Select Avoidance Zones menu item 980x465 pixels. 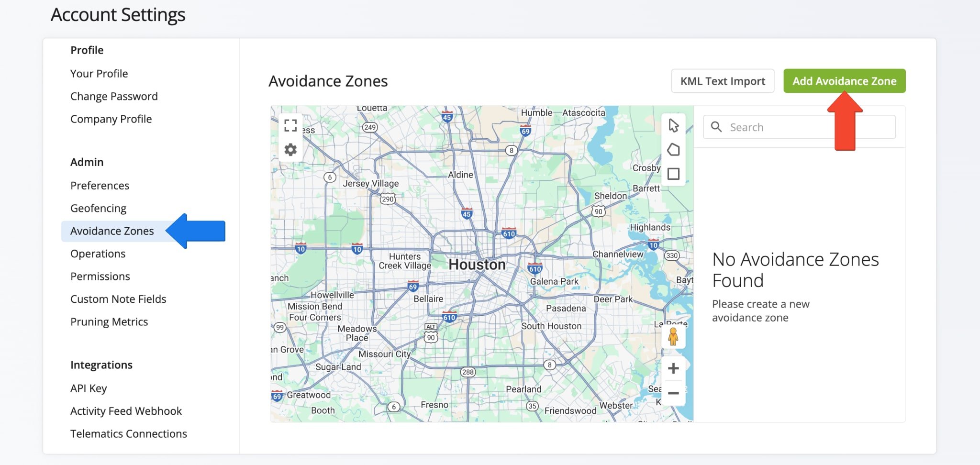click(x=112, y=231)
